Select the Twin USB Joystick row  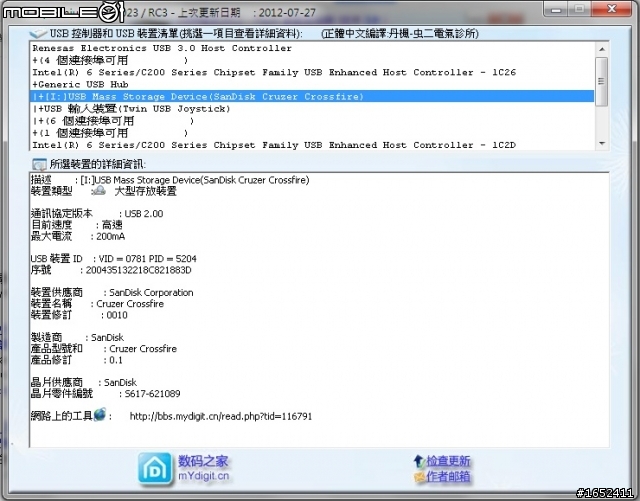(312, 109)
